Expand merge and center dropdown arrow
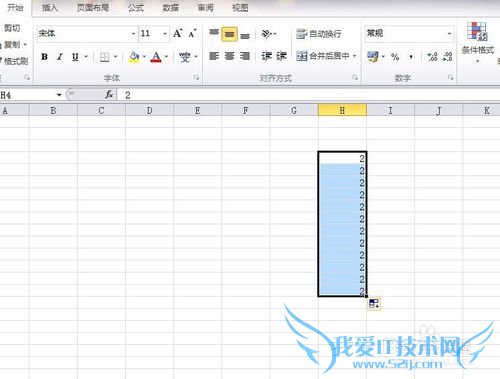Viewport: 500px width, 379px height. pyautogui.click(x=355, y=56)
